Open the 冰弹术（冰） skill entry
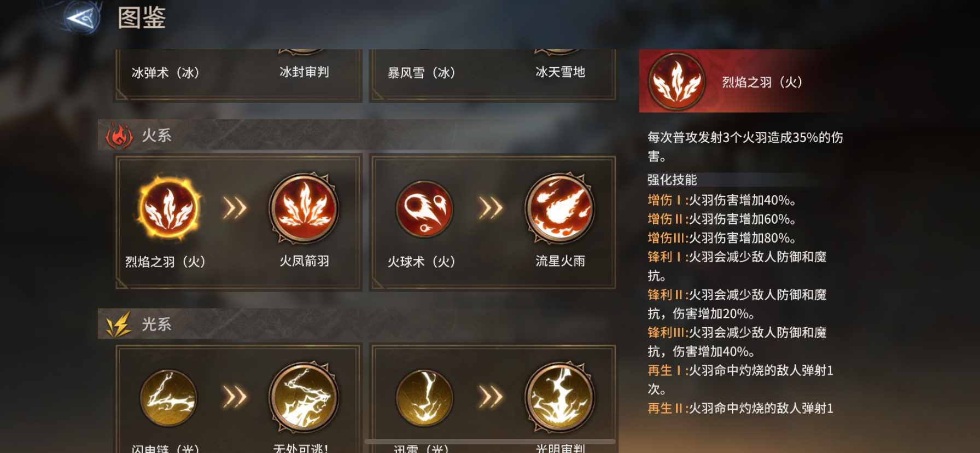Screen dimensions: 980x453 coord(166,72)
